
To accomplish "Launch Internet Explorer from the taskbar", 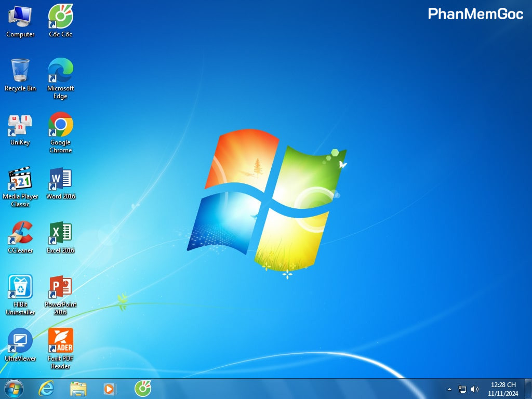I will [46, 389].
